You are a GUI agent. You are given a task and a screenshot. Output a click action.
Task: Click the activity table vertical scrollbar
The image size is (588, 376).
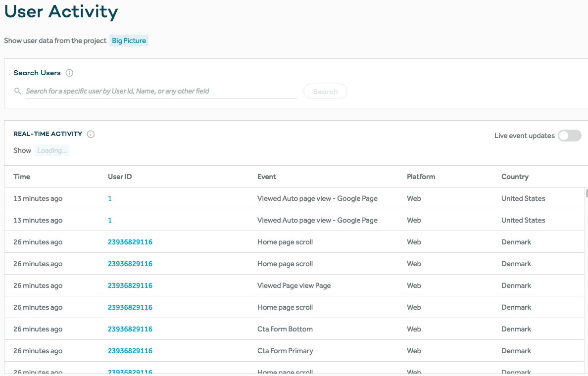click(x=587, y=193)
